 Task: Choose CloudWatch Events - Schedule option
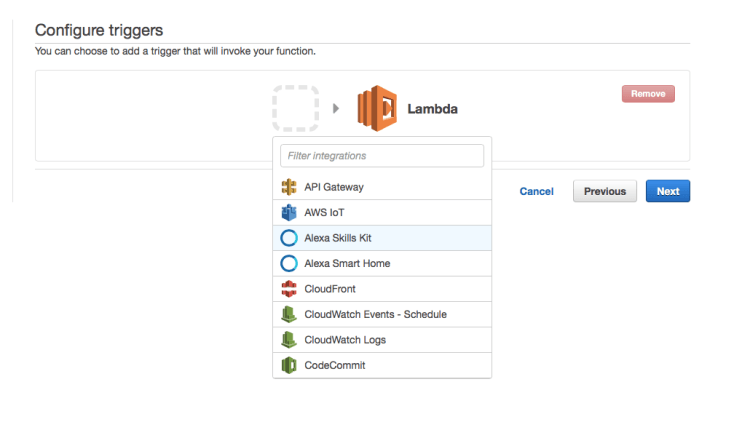tap(375, 315)
